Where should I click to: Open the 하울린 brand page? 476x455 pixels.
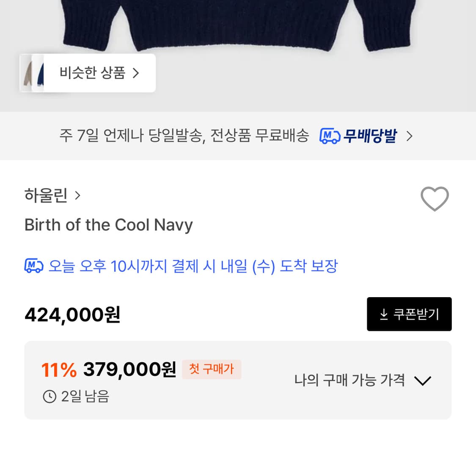click(x=47, y=195)
